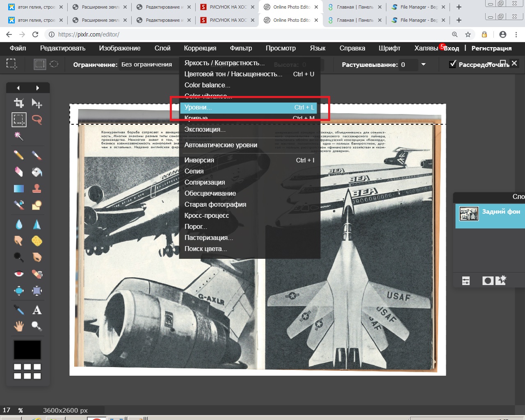Select the Burn tool
525x420 pixels.
[37, 257]
